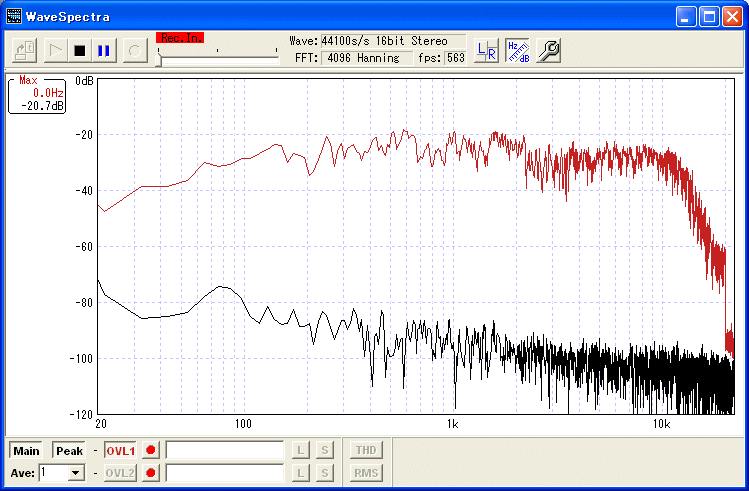
Task: Click the THD button
Action: (x=366, y=451)
